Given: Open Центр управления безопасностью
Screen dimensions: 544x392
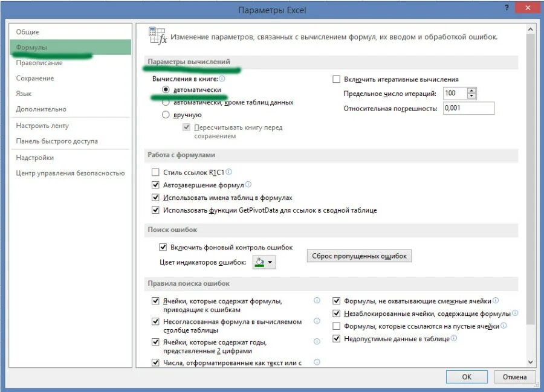Looking at the screenshot, I should (x=71, y=173).
